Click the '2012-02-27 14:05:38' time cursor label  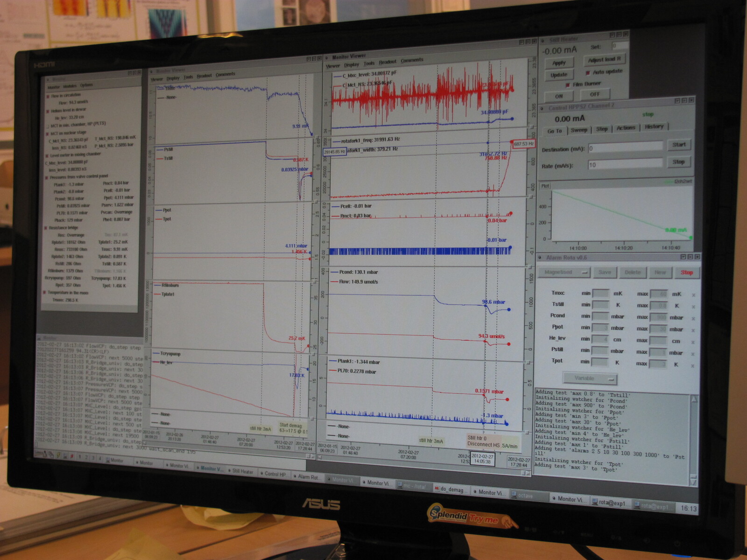click(x=482, y=458)
